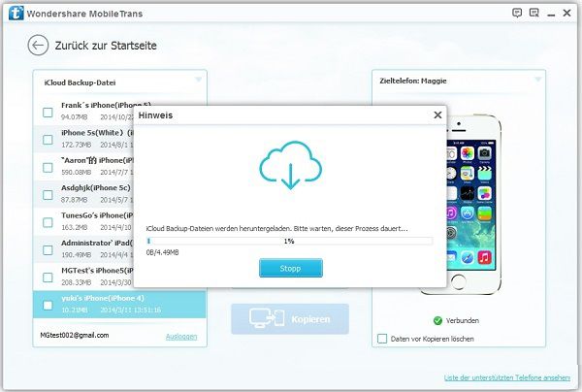Click the 0B/4.49MB size text

(x=162, y=252)
